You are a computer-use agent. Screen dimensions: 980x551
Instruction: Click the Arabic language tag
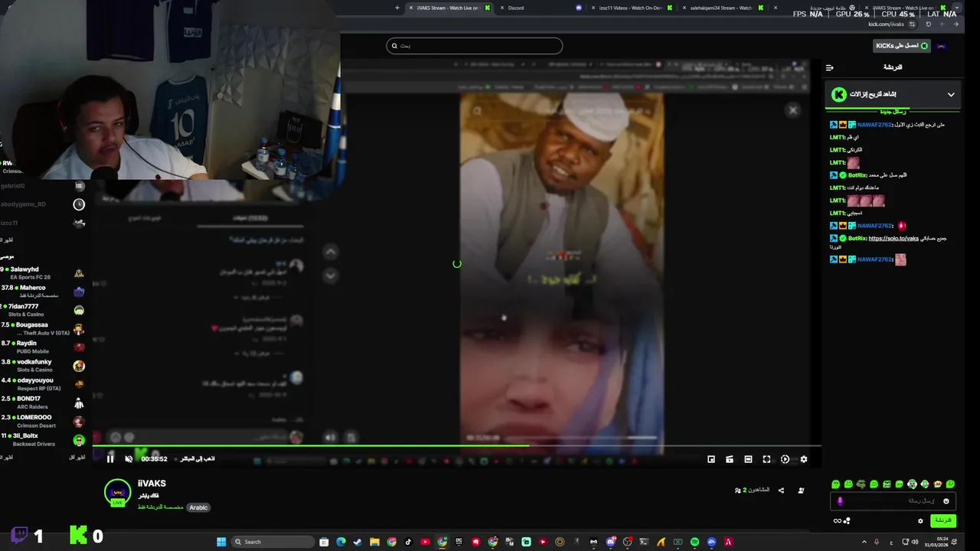(198, 507)
